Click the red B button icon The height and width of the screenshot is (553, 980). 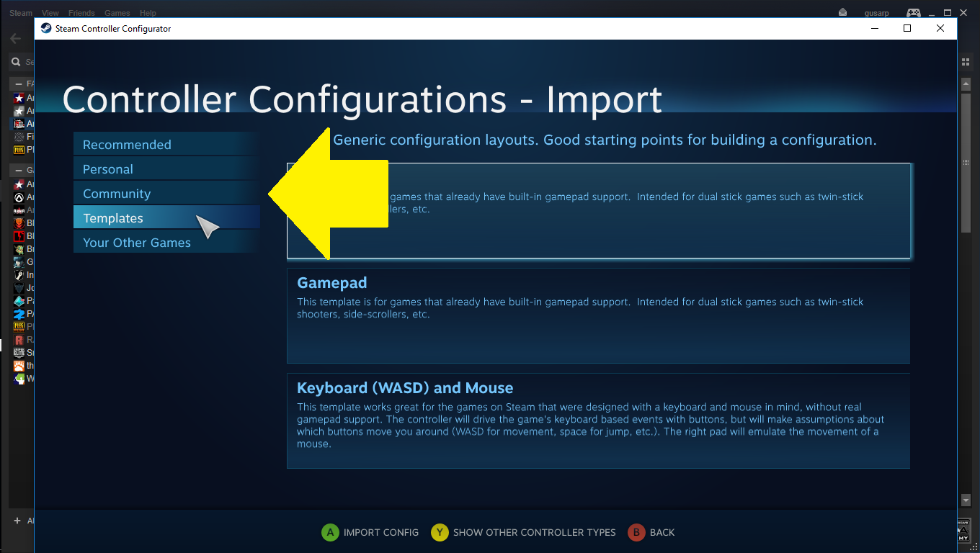click(636, 533)
